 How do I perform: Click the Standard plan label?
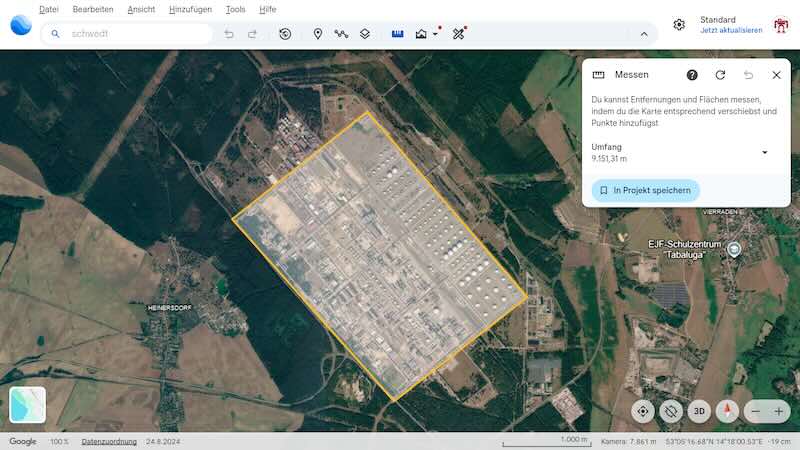pos(718,19)
